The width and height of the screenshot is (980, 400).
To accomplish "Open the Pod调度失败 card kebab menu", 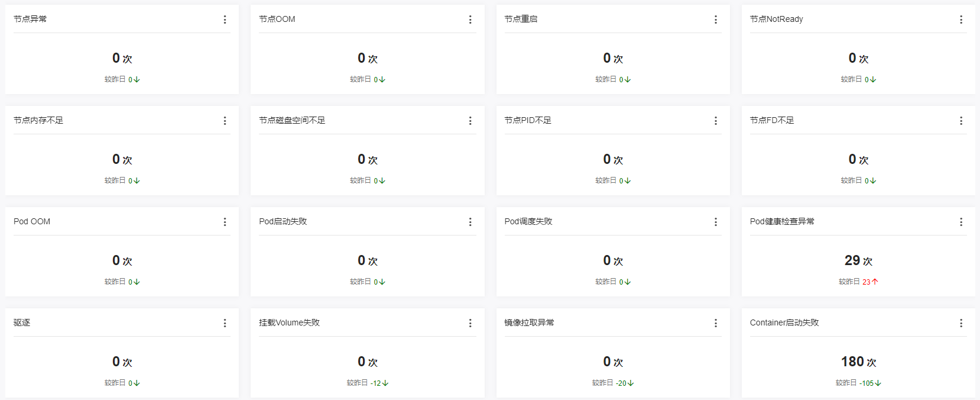I will tap(715, 222).
